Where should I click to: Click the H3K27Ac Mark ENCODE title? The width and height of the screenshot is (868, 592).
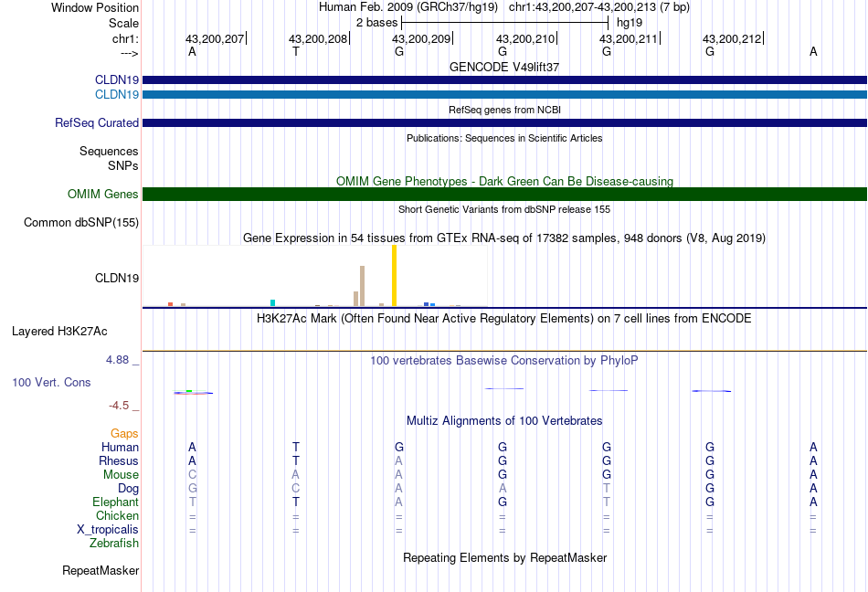pos(504,318)
